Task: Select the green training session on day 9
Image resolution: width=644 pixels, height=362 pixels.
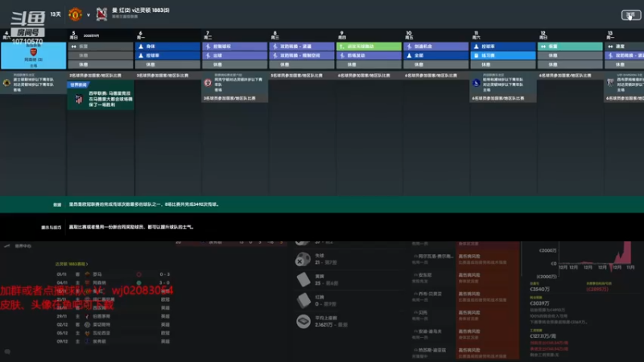Action: pos(369,47)
